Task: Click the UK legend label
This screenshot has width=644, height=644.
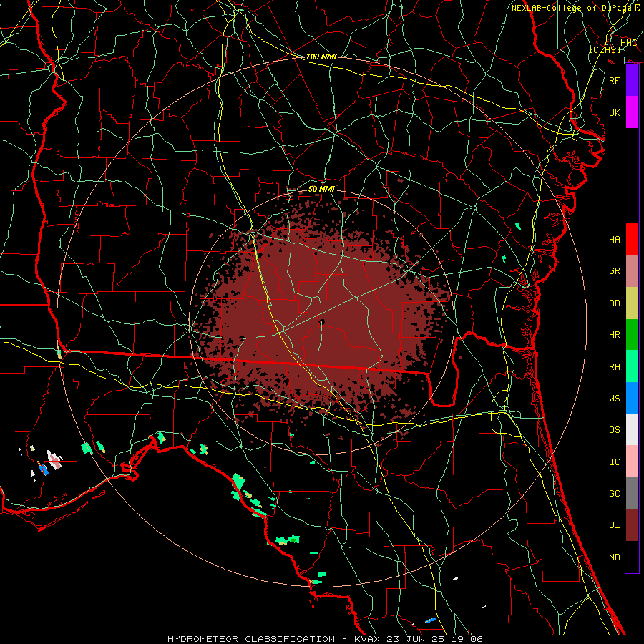Action: coord(615,112)
